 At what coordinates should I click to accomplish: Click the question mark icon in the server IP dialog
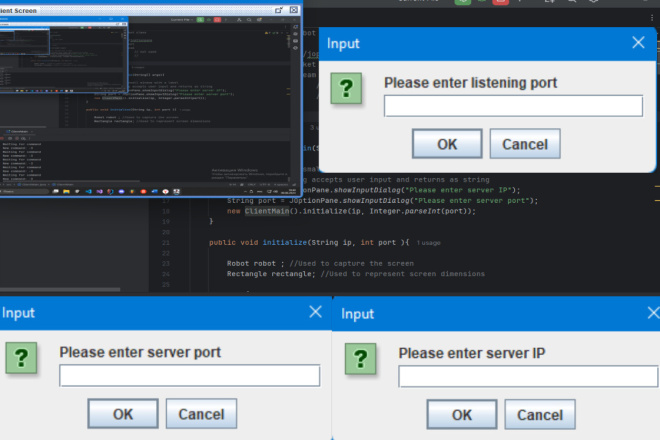[x=360, y=359]
